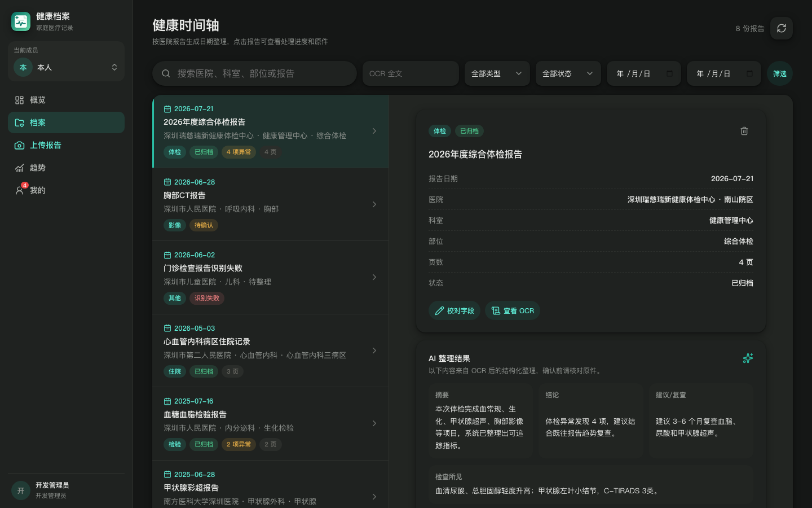Click 查看 OCR button

click(513, 310)
